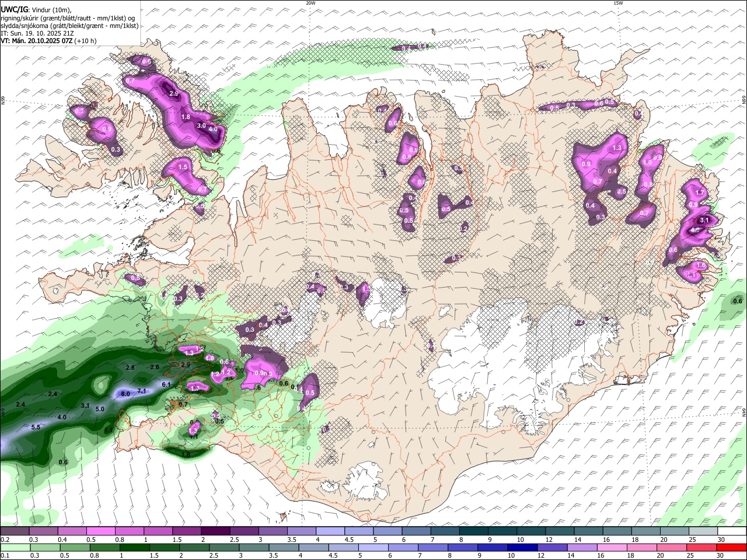Click the 20W longitude label
747x560 pixels.
click(310, 3)
